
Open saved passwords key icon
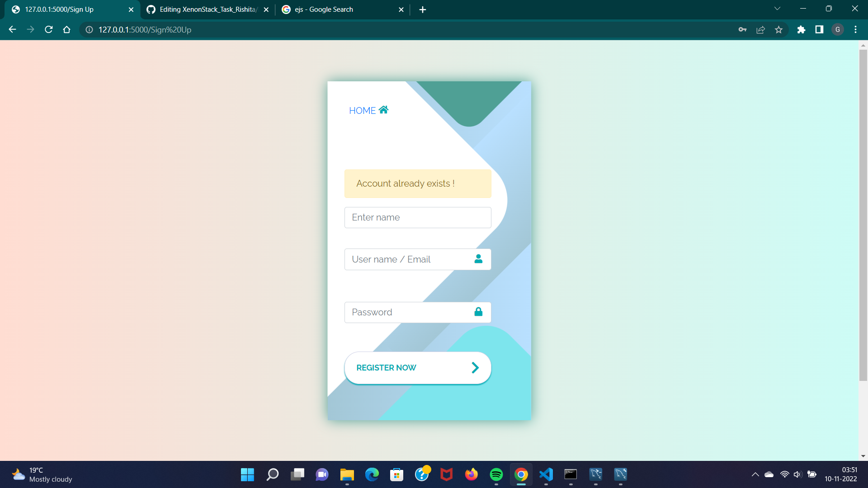(x=742, y=30)
